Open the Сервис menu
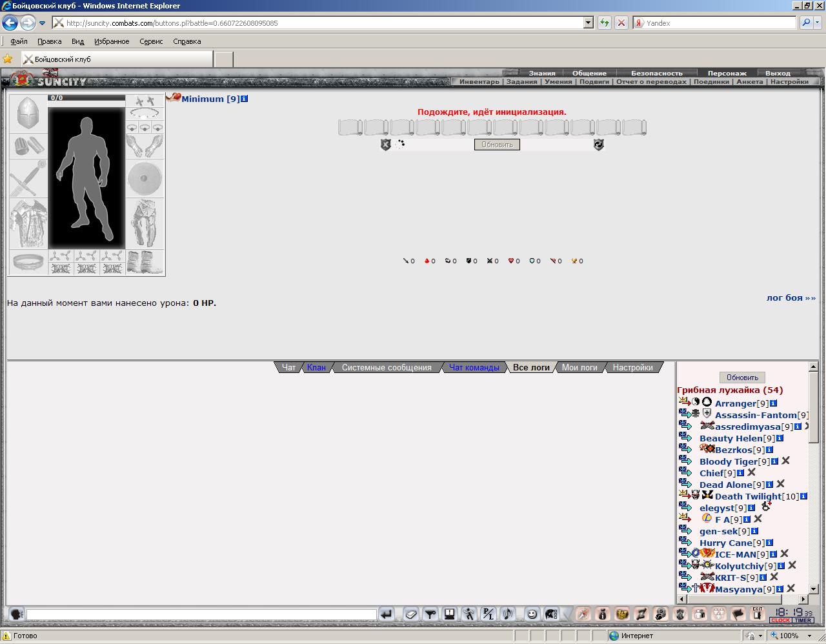826x644 pixels. coord(151,41)
